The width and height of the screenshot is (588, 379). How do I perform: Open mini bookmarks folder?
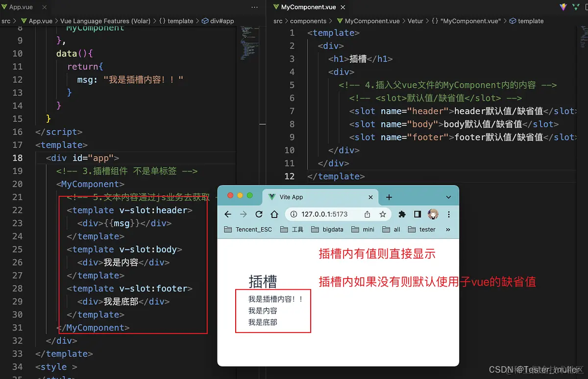click(363, 229)
